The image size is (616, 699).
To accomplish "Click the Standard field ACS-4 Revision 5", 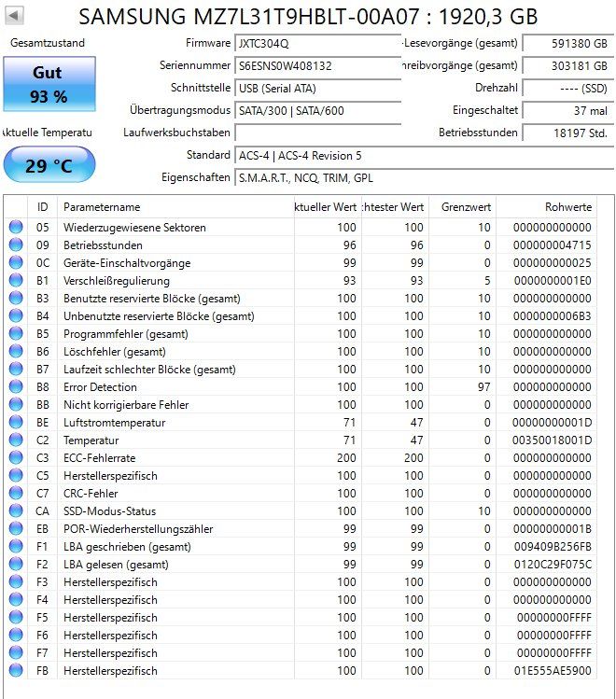I will 425,156.
